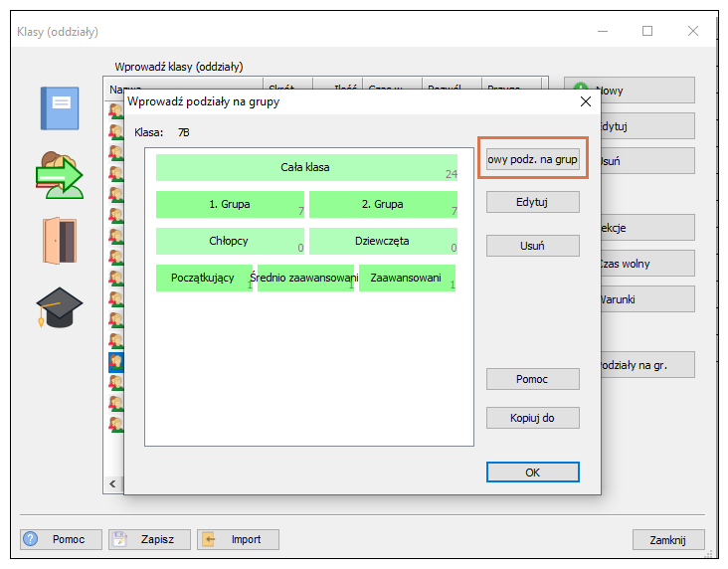Minimize the Klasy (oddziały) window
The width and height of the screenshot is (728, 569).
(x=603, y=31)
